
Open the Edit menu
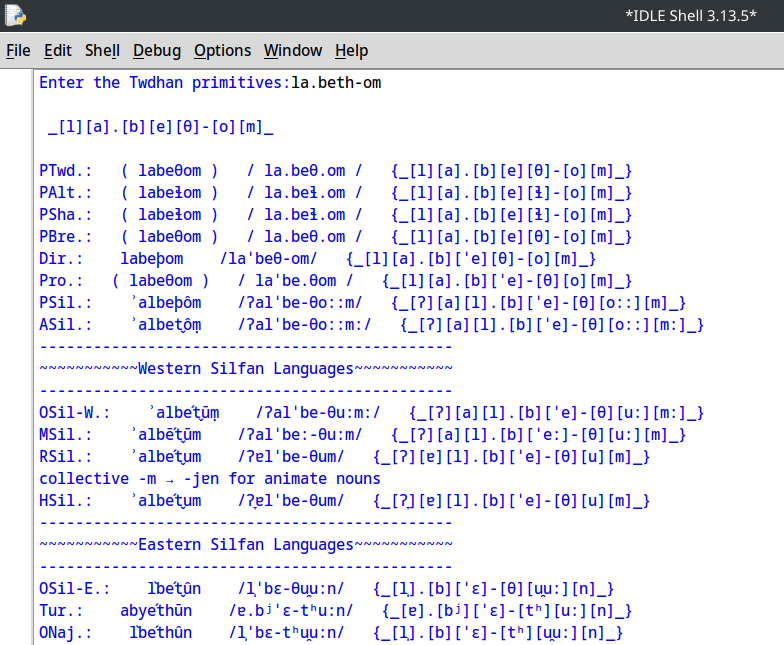tap(58, 50)
